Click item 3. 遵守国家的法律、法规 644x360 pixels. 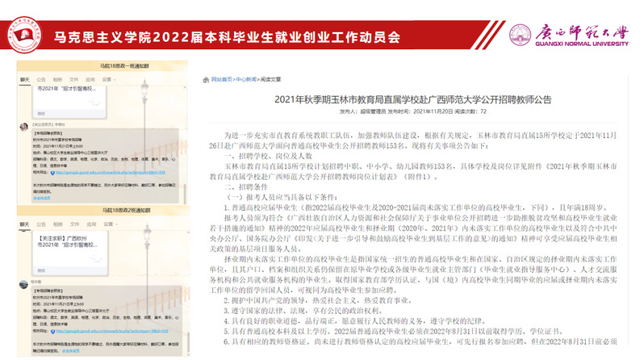(x=304, y=311)
